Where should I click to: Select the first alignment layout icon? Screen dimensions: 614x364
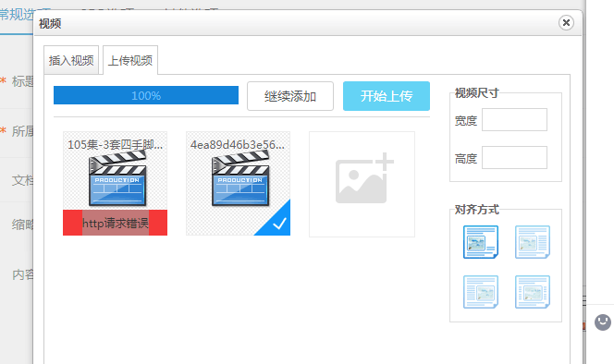(x=481, y=242)
